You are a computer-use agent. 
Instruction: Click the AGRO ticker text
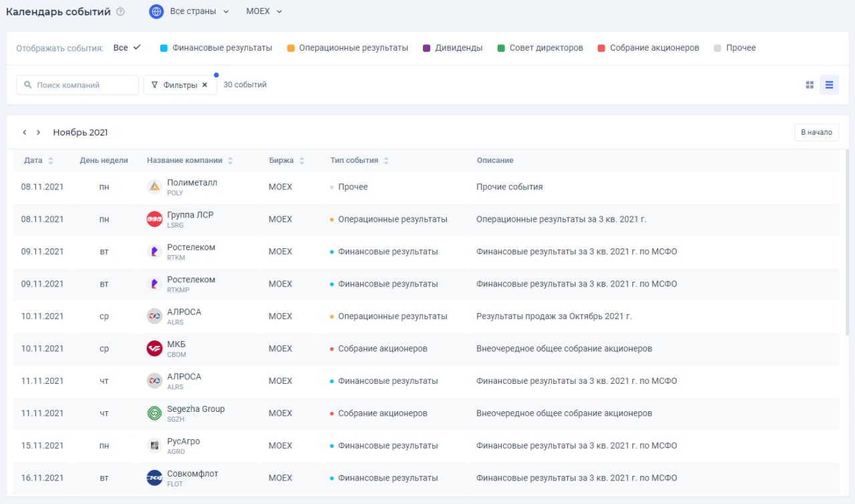click(x=176, y=452)
